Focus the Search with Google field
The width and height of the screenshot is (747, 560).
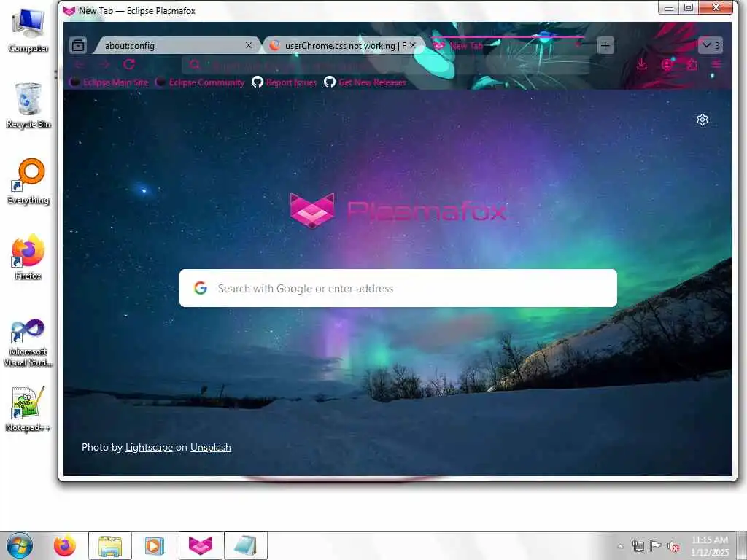(398, 288)
